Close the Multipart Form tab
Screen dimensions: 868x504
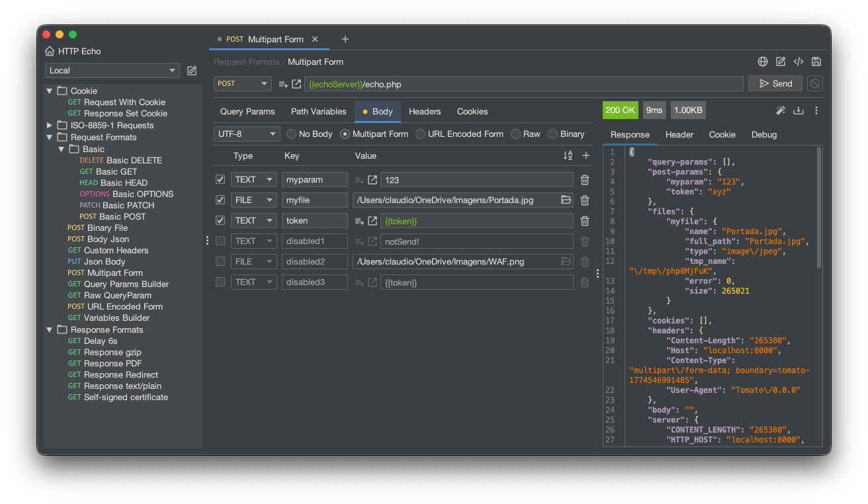[315, 39]
